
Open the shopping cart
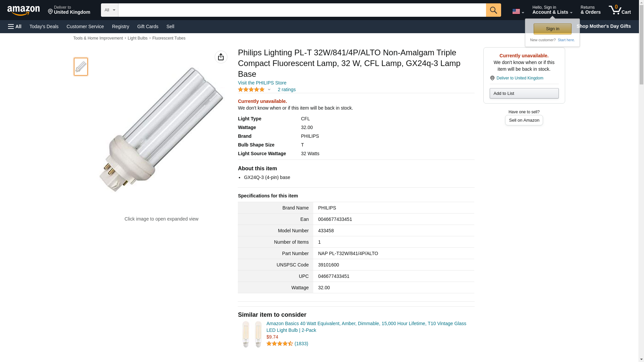tap(620, 10)
